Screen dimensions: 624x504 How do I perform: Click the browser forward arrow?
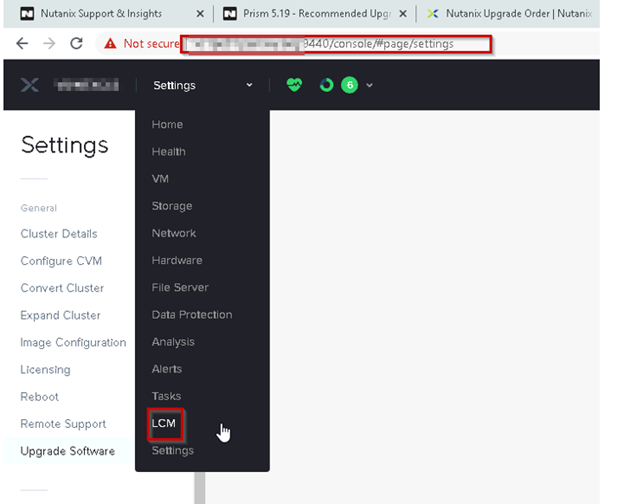[49, 43]
